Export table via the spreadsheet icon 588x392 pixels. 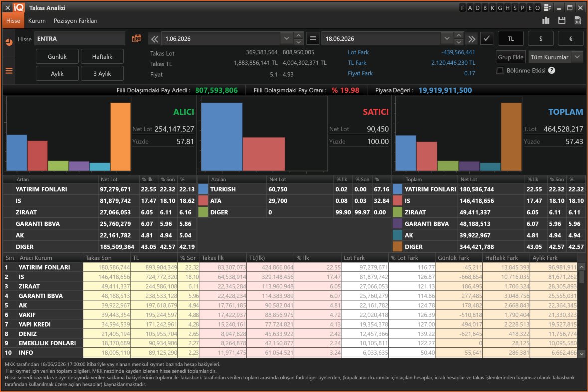tap(578, 20)
